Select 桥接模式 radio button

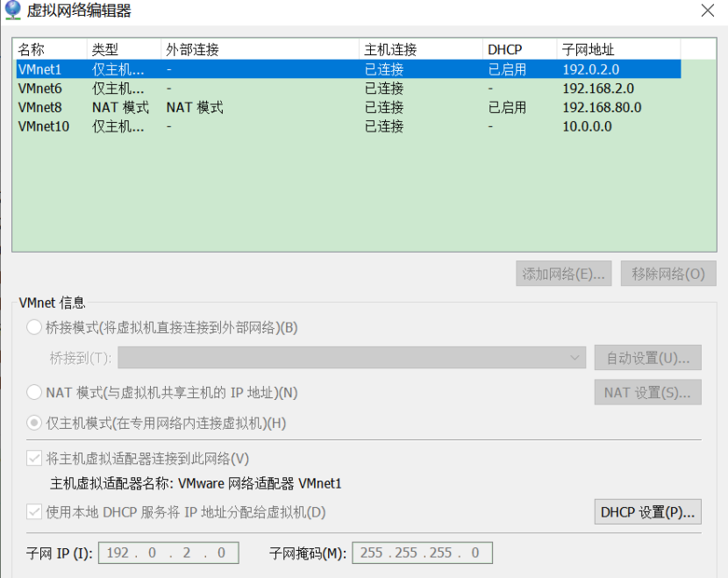coord(34,327)
